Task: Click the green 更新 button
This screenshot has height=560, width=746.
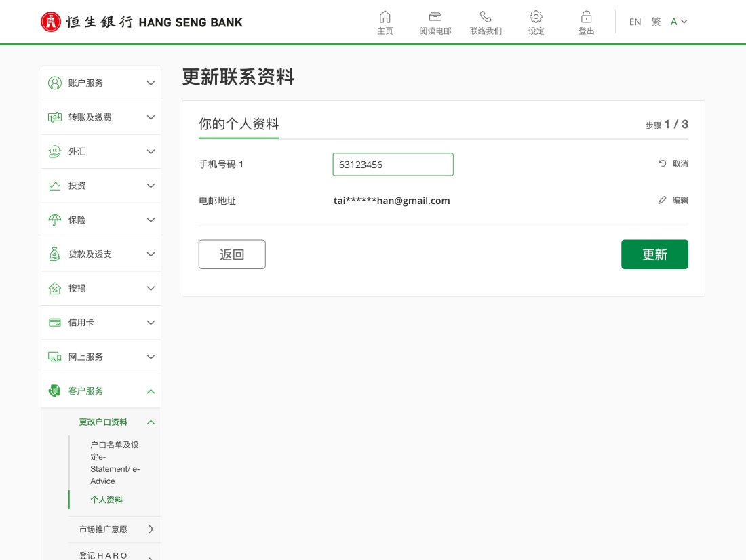Action: point(654,254)
